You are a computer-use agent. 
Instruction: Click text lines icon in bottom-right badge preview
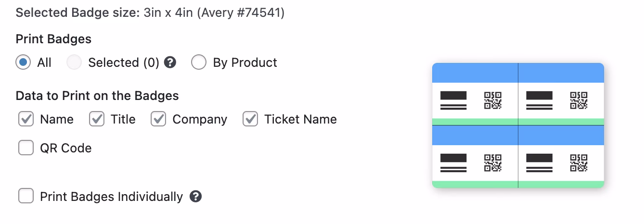[x=540, y=163]
